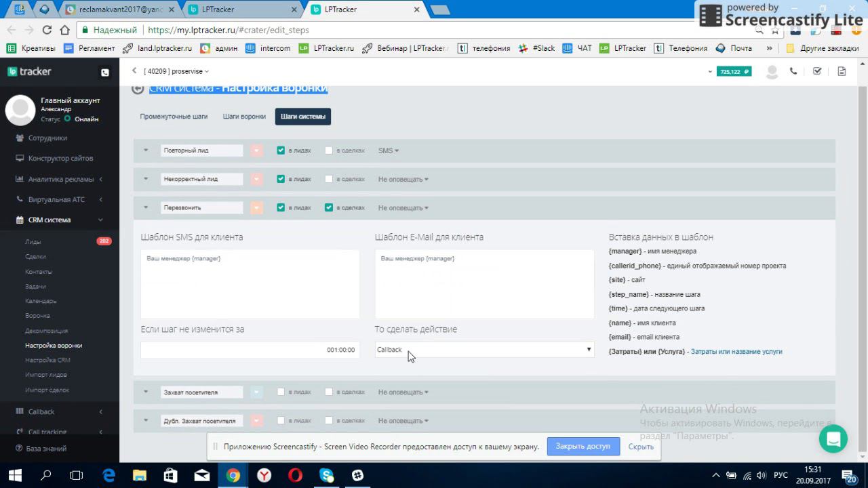The height and width of the screenshot is (488, 868).
Task: Click color button for Некорректный лид step
Action: [256, 179]
